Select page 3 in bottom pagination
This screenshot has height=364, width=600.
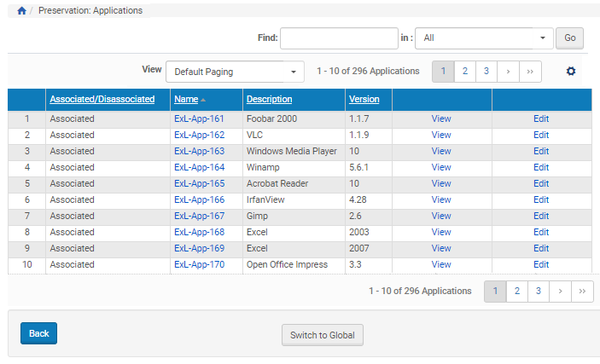click(x=539, y=292)
